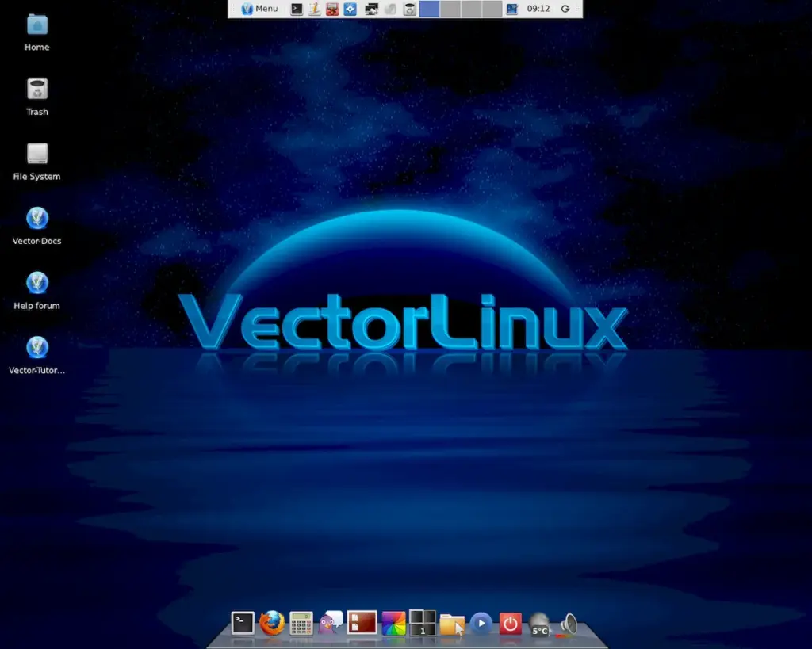Open Pidgin messenger from the dock
This screenshot has width=812, height=649.
click(331, 623)
